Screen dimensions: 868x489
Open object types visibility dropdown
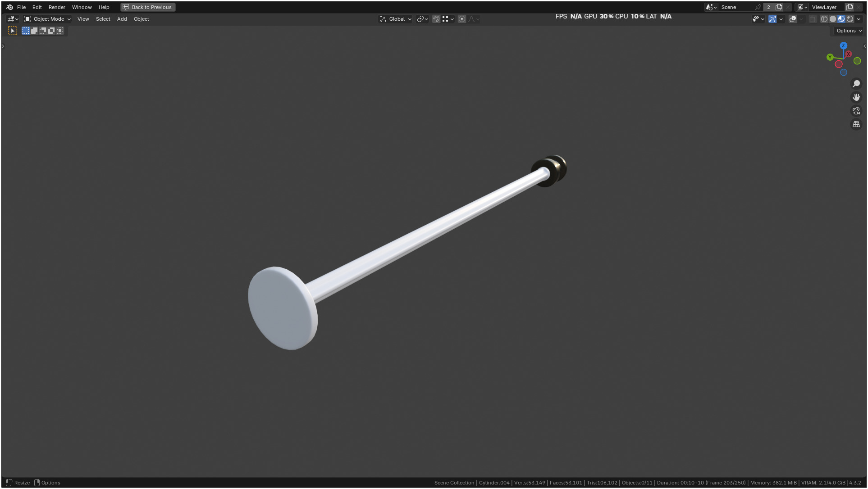758,19
